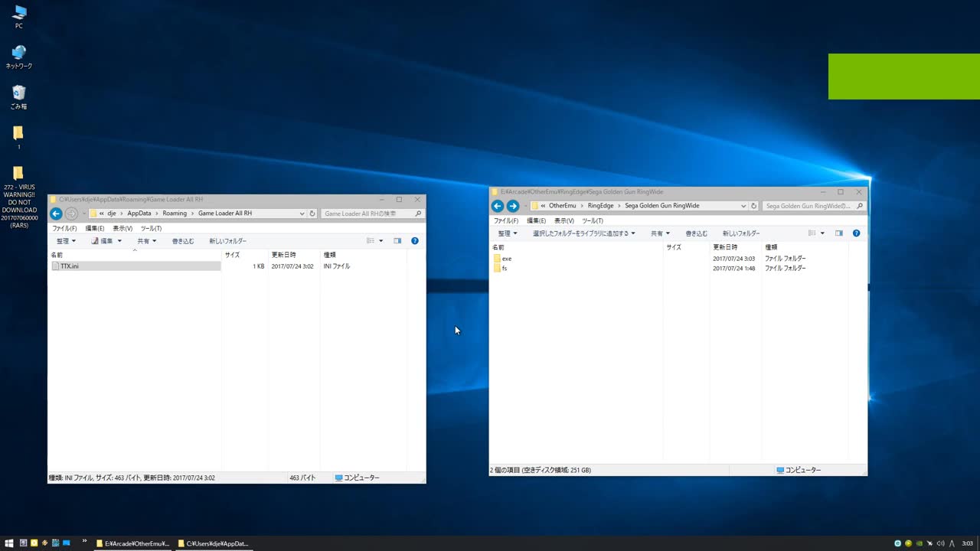Click AppData breadcrumb in address bar

139,214
